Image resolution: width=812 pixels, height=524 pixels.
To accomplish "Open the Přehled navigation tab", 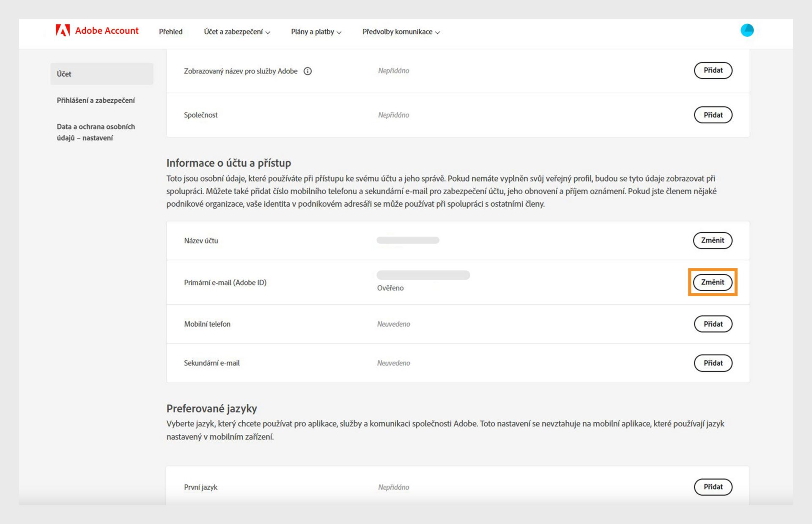I will (x=170, y=32).
